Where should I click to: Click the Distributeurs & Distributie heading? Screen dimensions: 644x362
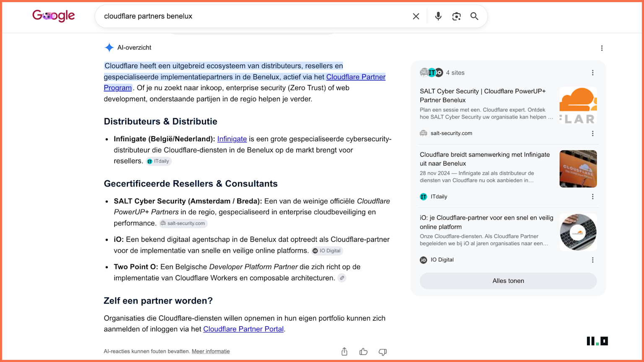click(161, 122)
